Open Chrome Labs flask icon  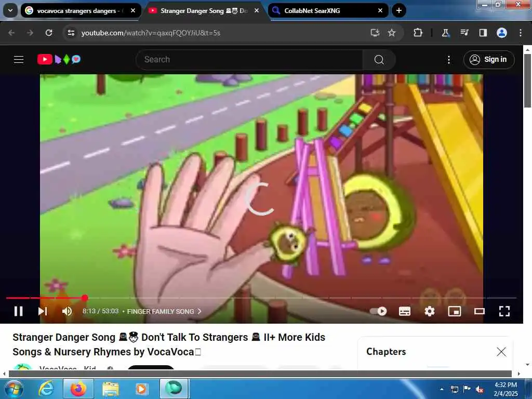coord(445,33)
